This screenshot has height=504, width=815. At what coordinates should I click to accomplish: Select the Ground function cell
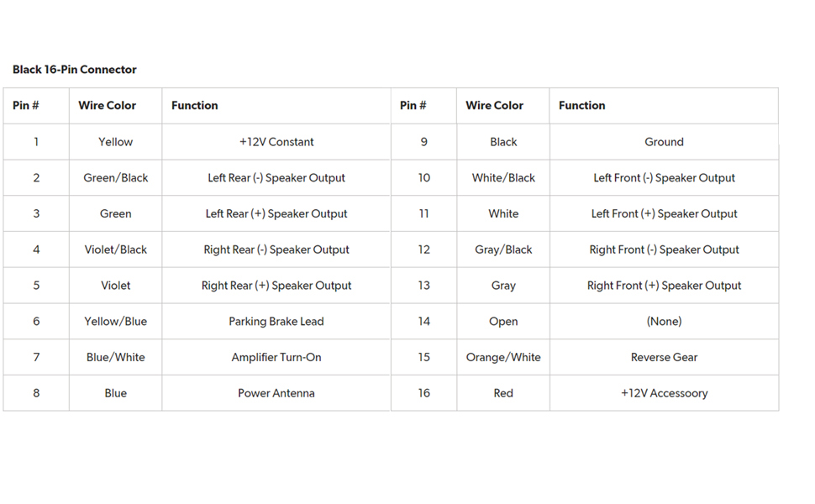tap(664, 142)
